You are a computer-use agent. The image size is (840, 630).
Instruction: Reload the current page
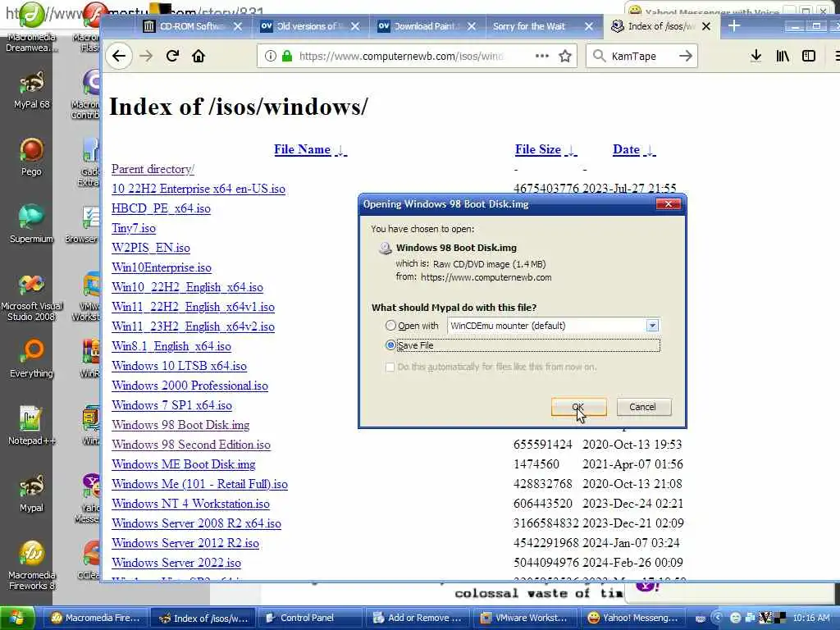point(172,57)
